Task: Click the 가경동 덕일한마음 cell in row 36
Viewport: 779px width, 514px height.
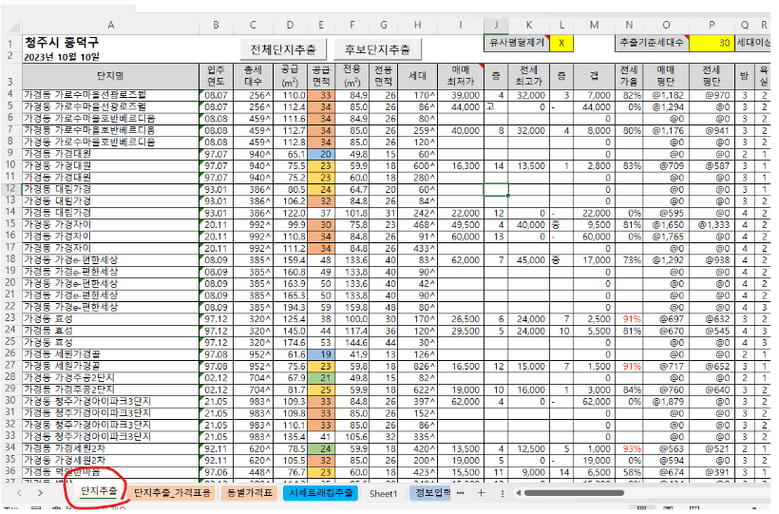Action: click(x=110, y=472)
